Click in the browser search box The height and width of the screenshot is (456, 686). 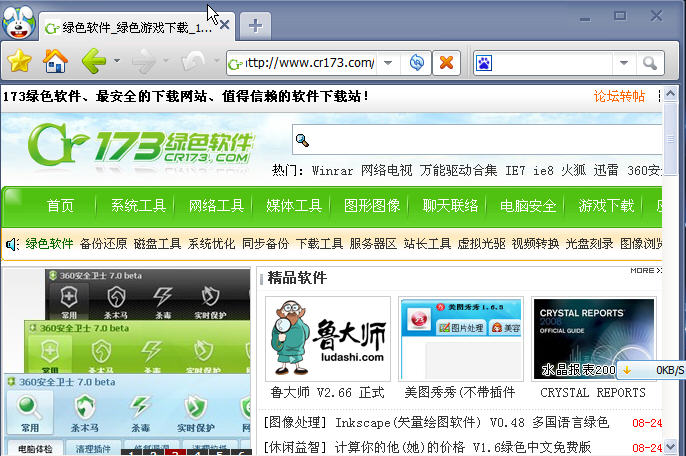click(552, 63)
